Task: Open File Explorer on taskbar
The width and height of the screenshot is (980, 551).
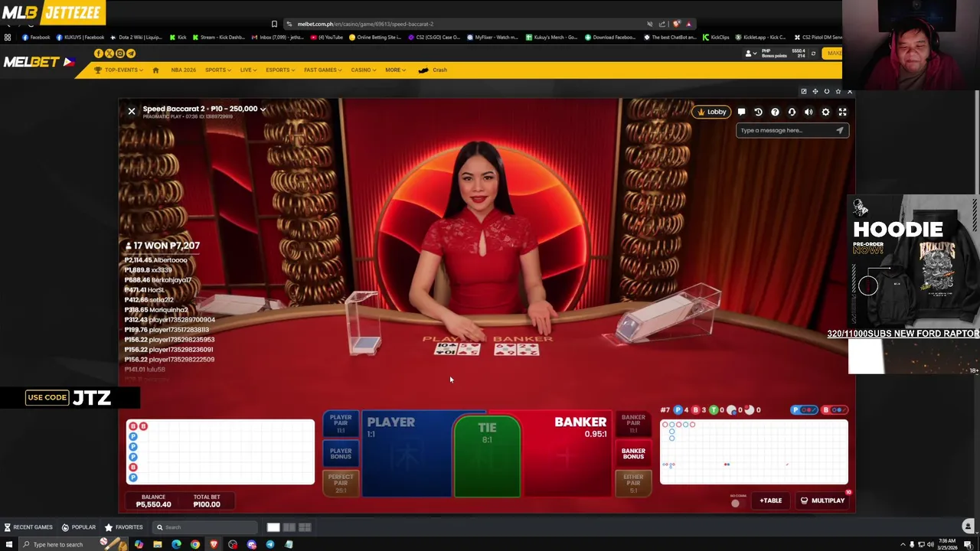Action: pyautogui.click(x=158, y=544)
